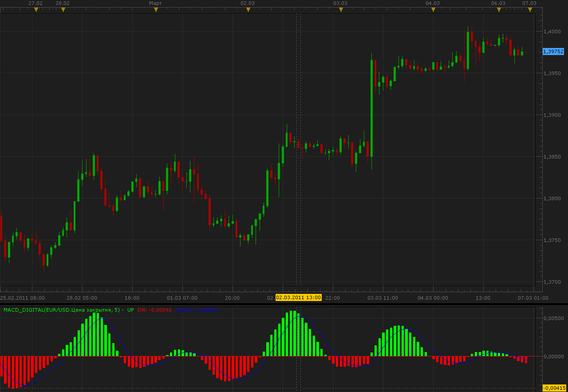Click the 02.03 date marker triangle
The image size is (568, 392).
(x=248, y=10)
